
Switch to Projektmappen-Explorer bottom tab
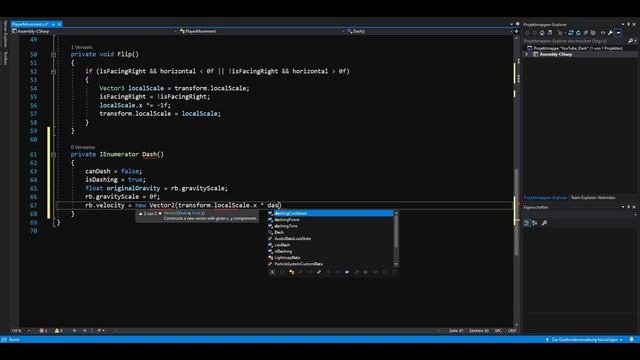coord(545,198)
